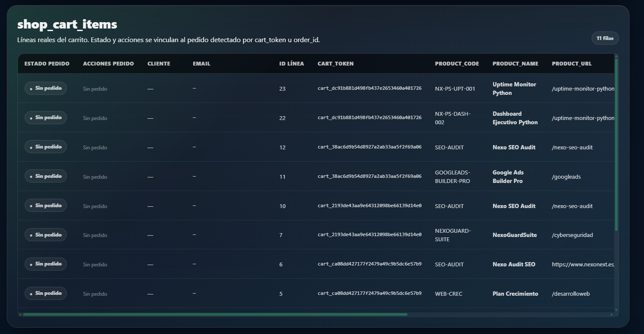This screenshot has height=334, width=644.
Task: Click ID línea value 6
Action: pos(281,264)
